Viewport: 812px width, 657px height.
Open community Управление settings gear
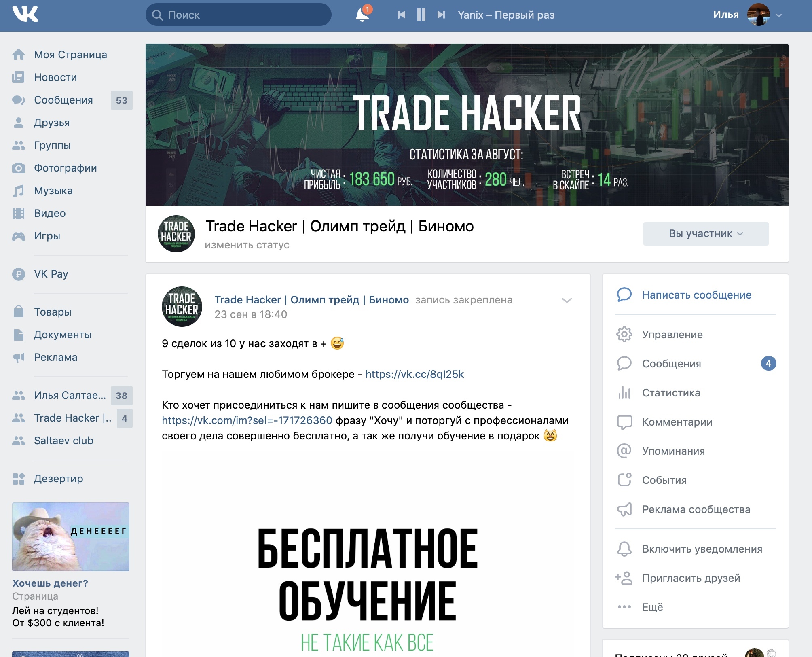tap(624, 334)
